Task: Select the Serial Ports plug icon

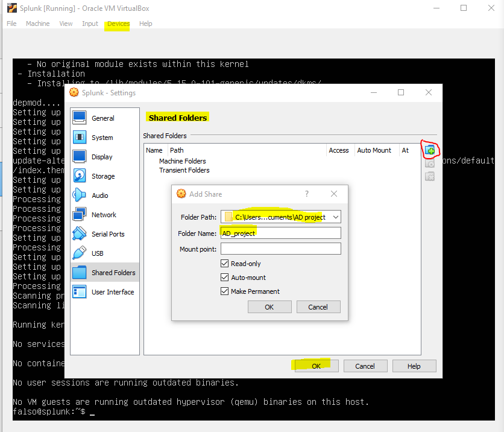Action: point(79,234)
